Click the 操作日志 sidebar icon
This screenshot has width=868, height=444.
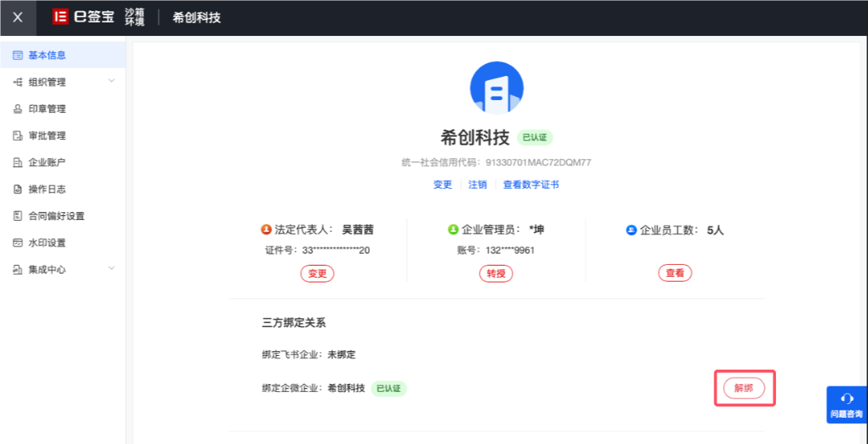(x=17, y=190)
